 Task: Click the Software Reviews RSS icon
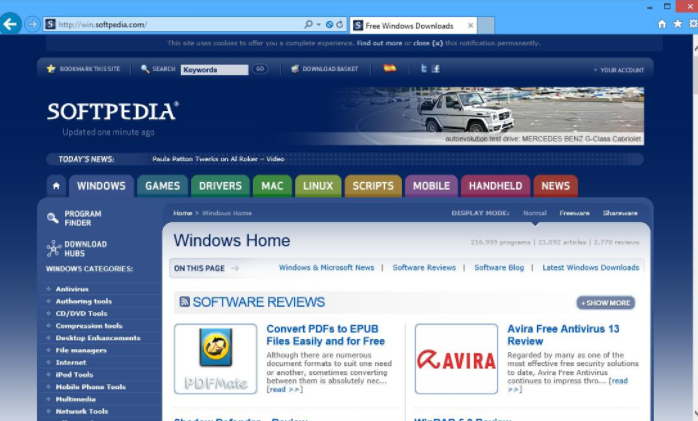[184, 302]
